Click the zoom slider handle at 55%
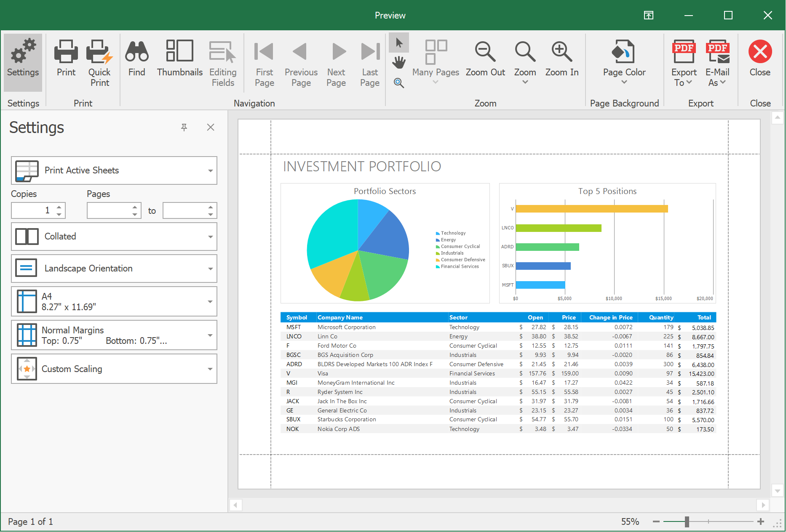 [687, 522]
